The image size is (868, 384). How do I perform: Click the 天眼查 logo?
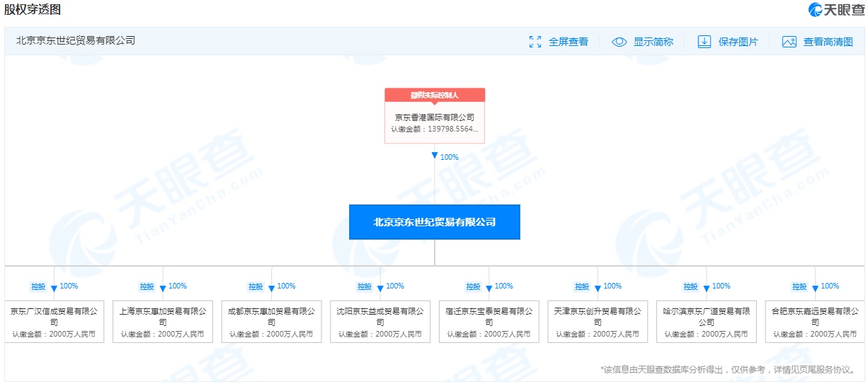[x=835, y=10]
